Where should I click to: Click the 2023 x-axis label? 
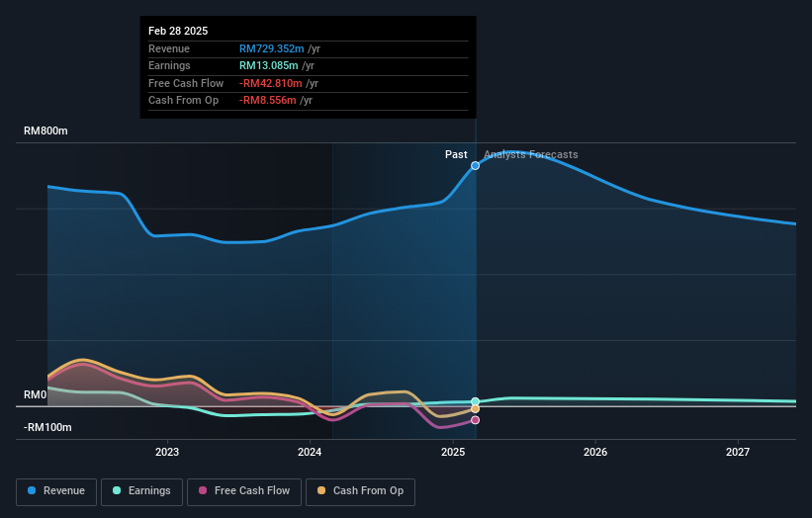(167, 453)
